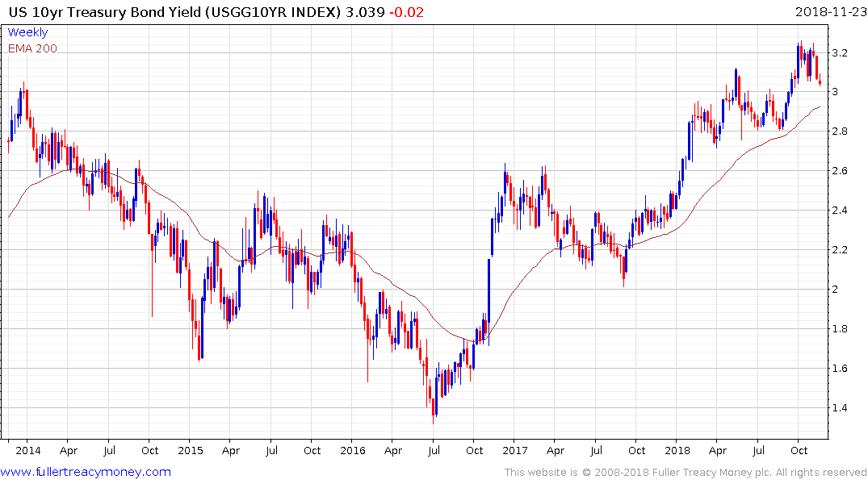Click the '2018' x-axis label

click(x=677, y=450)
